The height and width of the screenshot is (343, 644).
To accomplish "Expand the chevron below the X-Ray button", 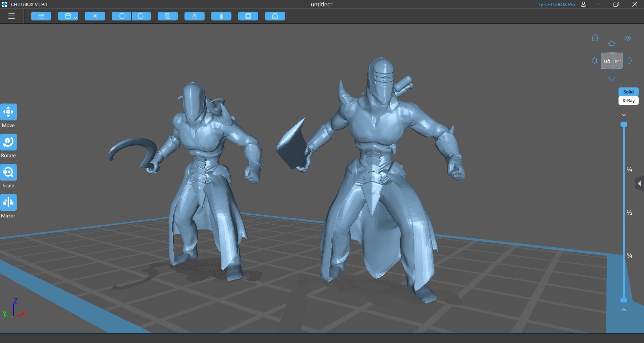I will pyautogui.click(x=624, y=115).
